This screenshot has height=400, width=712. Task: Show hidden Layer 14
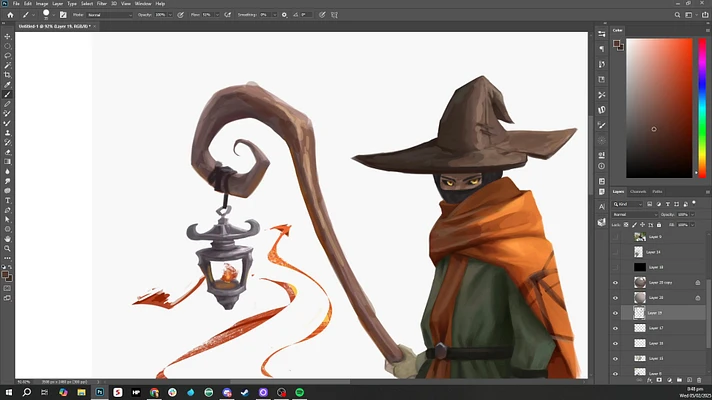point(615,252)
